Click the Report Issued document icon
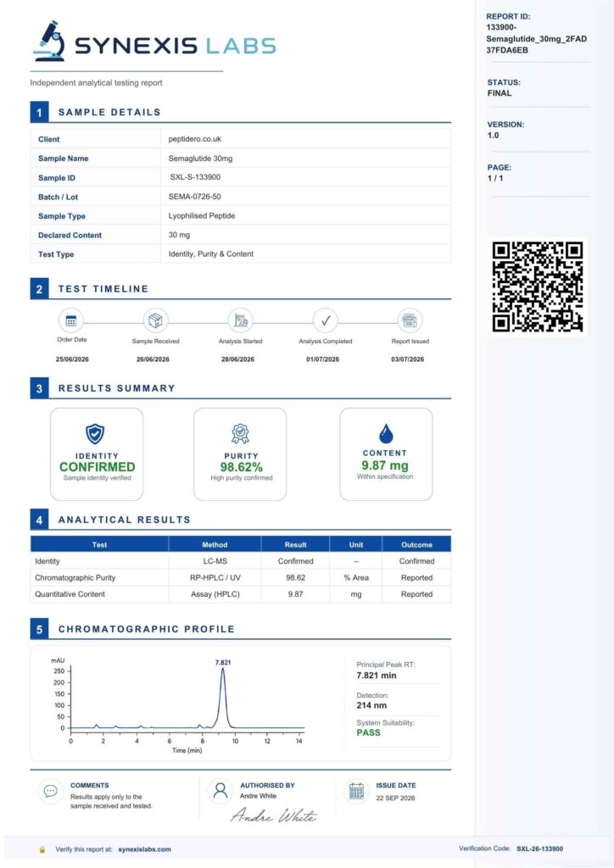Viewport: 614px width, 868px height. coord(410,320)
